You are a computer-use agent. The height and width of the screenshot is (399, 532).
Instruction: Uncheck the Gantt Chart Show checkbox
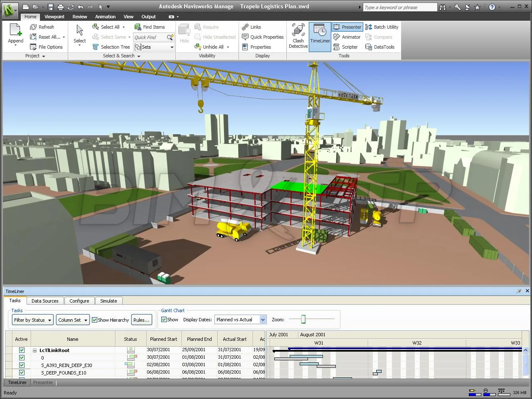[x=164, y=320]
